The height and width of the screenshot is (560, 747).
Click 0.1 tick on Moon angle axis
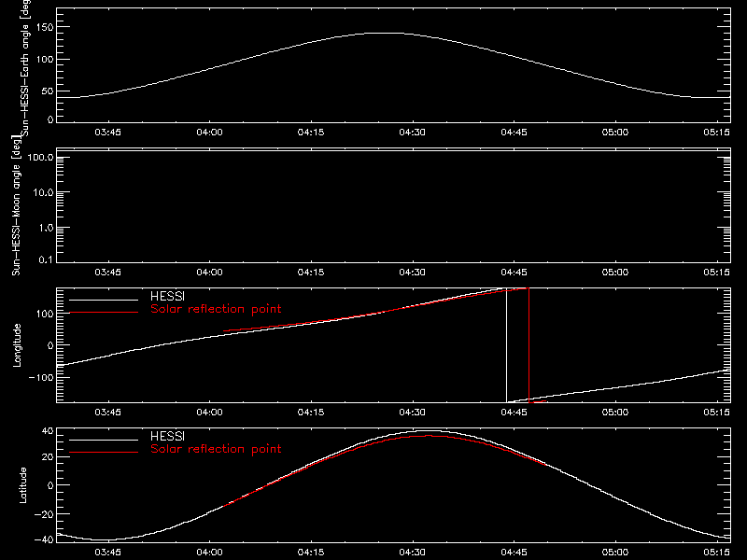(46, 259)
